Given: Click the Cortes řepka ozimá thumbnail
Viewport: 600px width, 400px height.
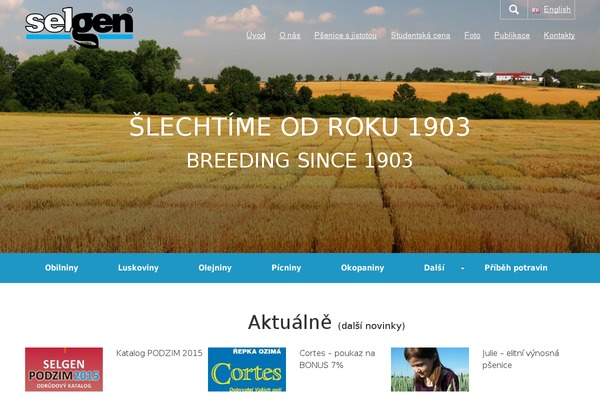Looking at the screenshot, I should [x=247, y=369].
